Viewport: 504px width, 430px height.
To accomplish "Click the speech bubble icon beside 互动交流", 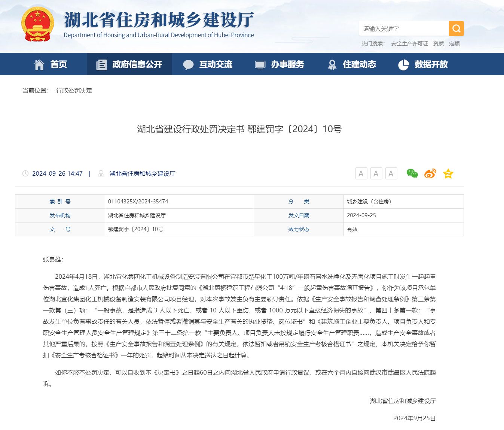I will (188, 65).
